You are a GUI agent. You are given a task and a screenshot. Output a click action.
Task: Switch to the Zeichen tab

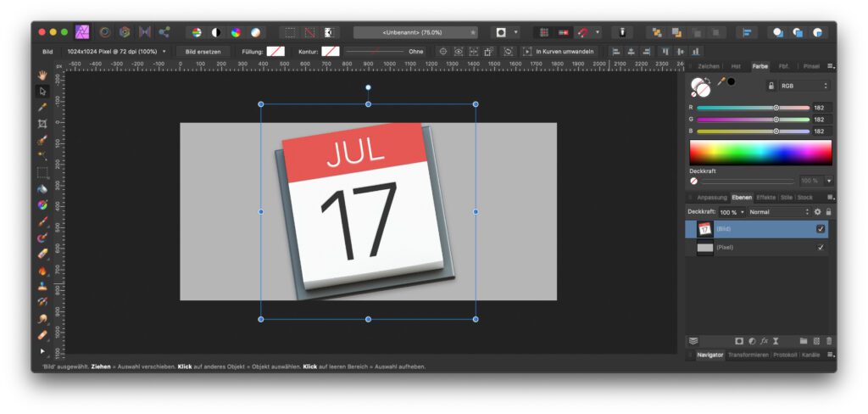point(708,66)
